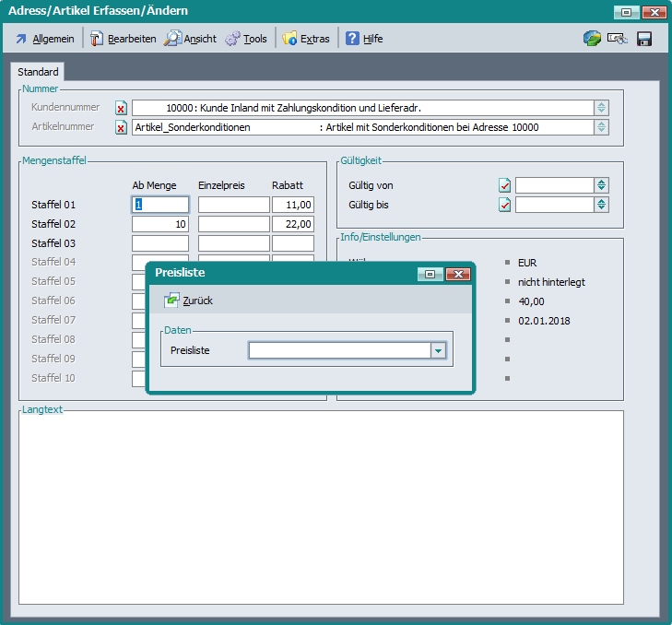The height and width of the screenshot is (625, 672).
Task: Toggle the Gültig von date checkbox
Action: 504,185
